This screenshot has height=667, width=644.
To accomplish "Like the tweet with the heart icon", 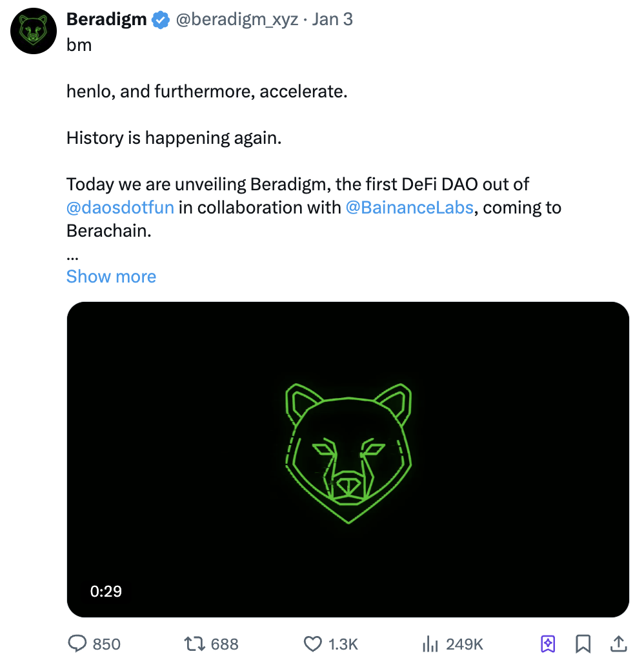I will point(312,643).
